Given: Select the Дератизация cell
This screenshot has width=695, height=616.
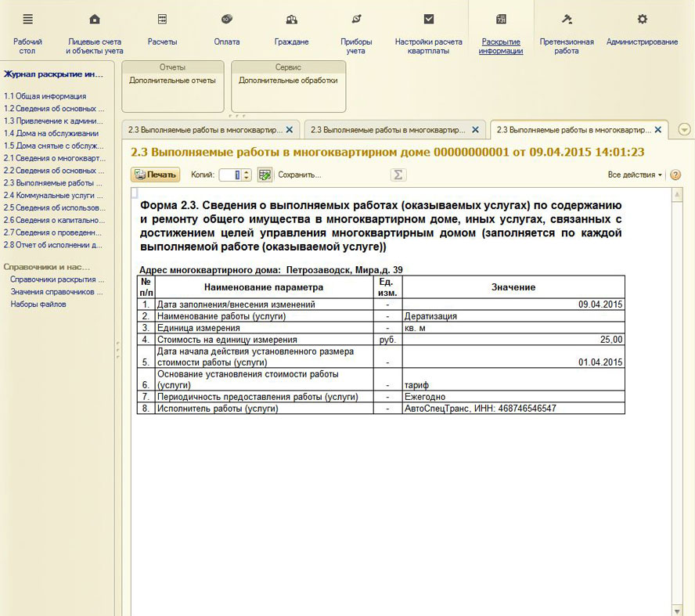Looking at the screenshot, I should [513, 316].
